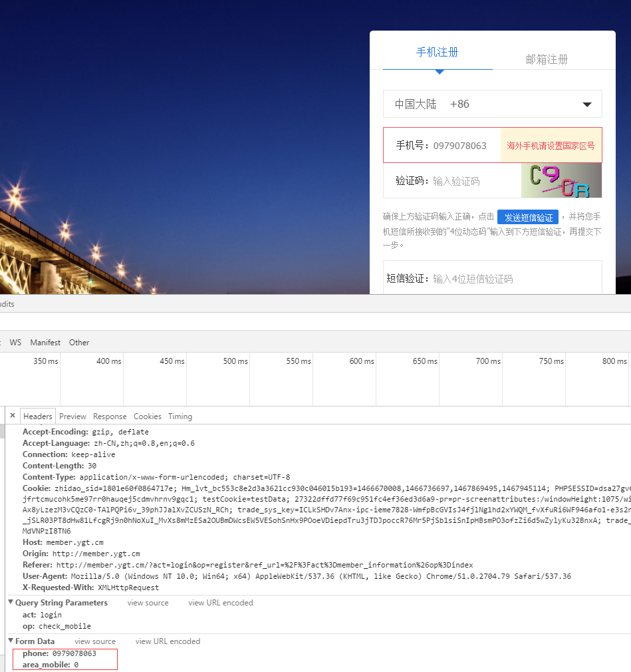Click view source next to Form Data

[94, 641]
